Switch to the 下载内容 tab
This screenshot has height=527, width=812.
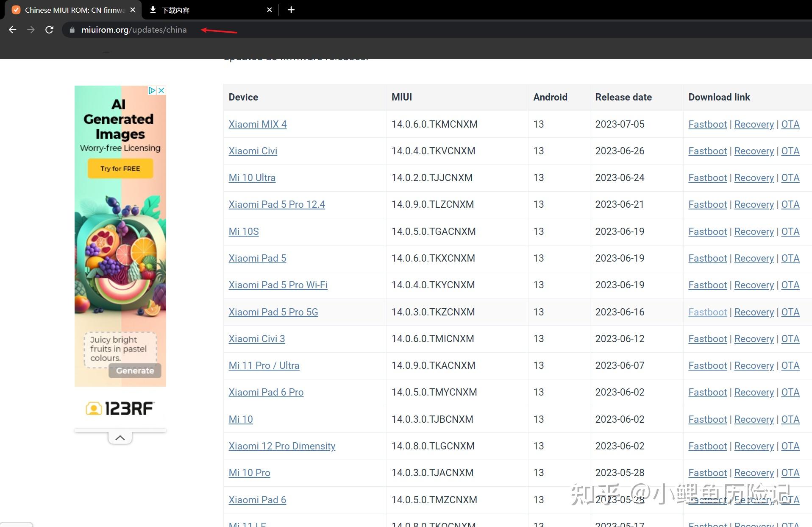(x=211, y=10)
